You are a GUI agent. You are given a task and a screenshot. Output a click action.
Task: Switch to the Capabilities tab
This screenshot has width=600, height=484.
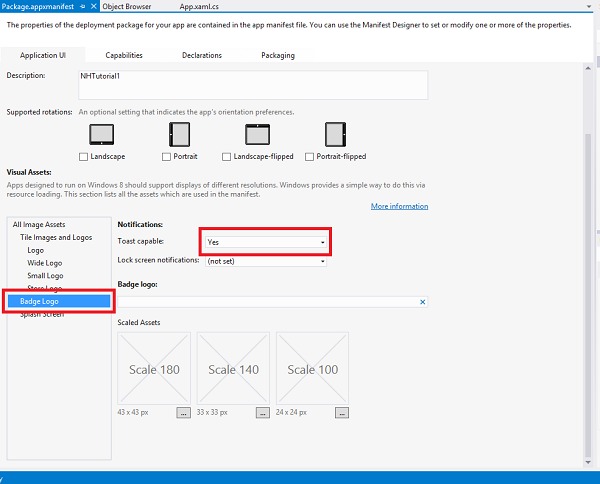(x=124, y=55)
